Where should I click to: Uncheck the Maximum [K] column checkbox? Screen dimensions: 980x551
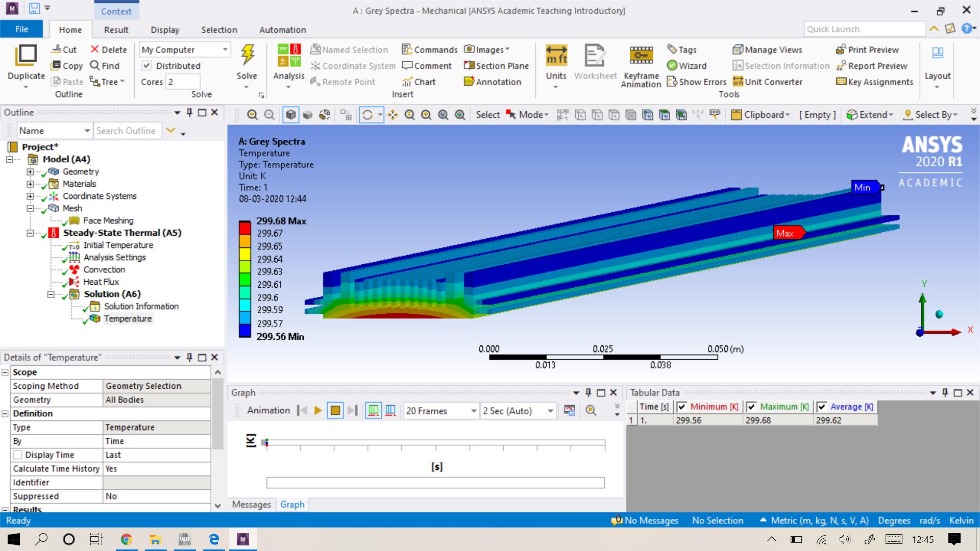click(x=751, y=407)
